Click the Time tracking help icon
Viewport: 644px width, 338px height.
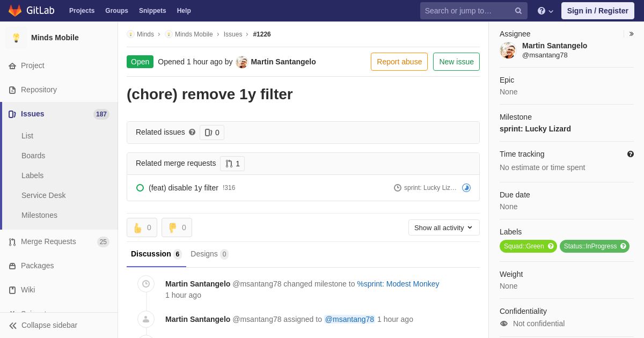point(631,154)
